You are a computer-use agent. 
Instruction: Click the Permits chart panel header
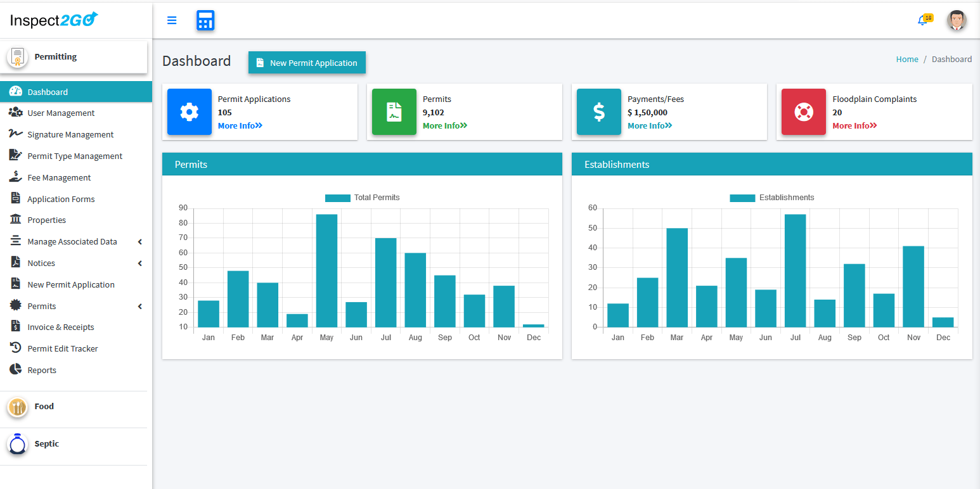pos(362,164)
